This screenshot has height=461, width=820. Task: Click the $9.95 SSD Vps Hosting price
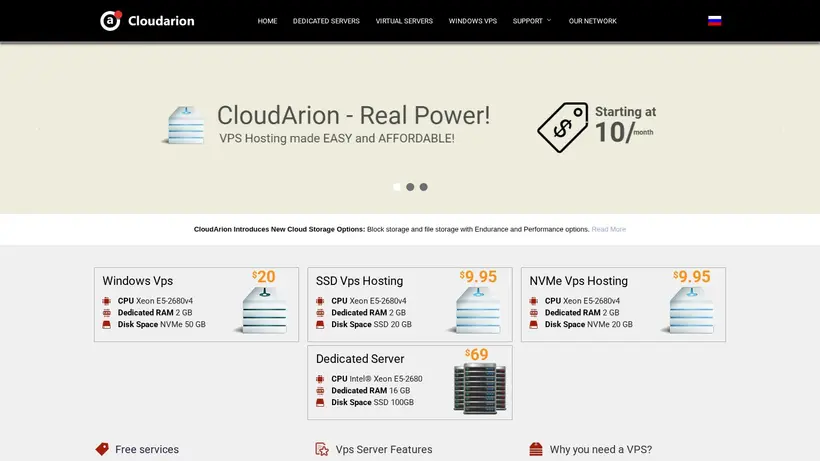click(478, 276)
